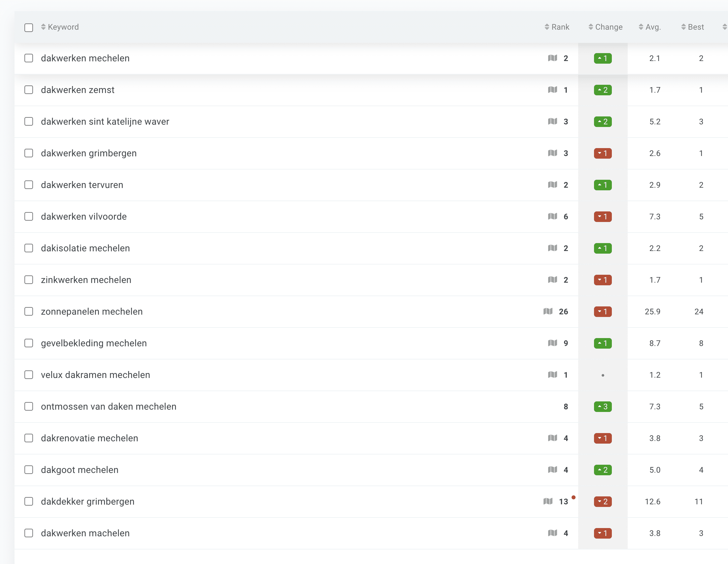
Task: Open the dakgoot mechelen keyword
Action: coord(80,470)
